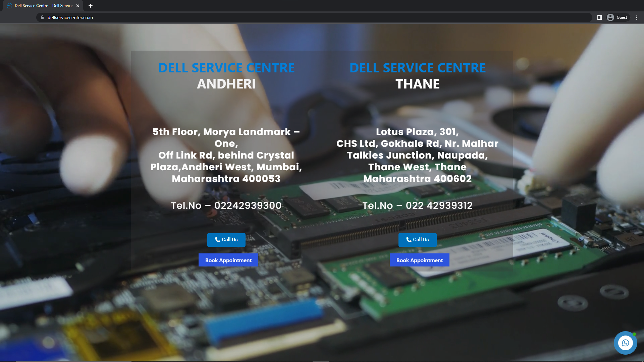Click Book Appointment for Andheri centre
Image resolution: width=644 pixels, height=362 pixels.
(228, 260)
